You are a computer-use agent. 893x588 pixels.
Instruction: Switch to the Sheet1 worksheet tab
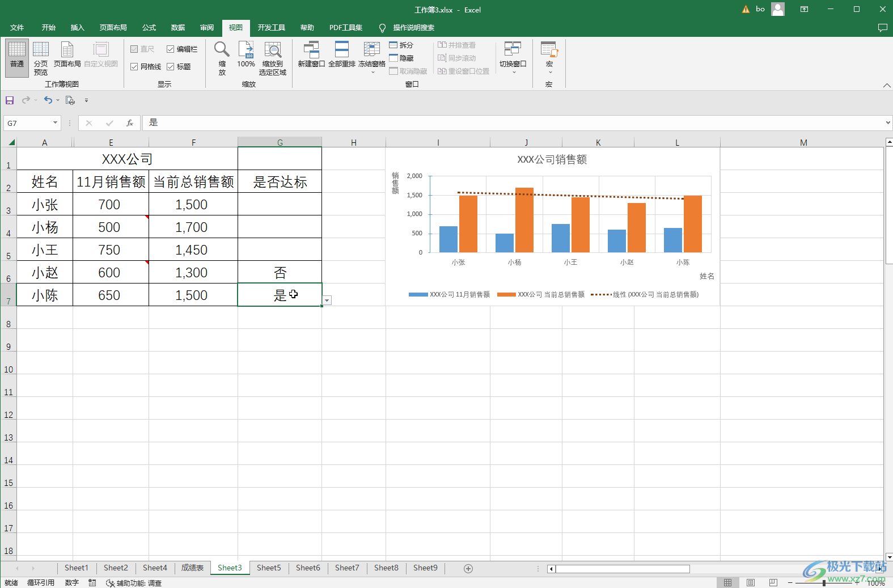[x=77, y=568]
